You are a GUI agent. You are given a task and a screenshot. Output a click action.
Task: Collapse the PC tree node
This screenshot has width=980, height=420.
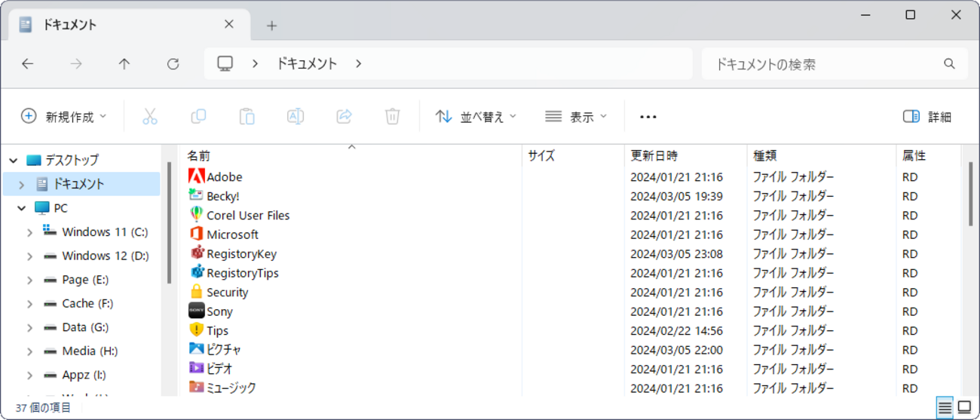point(21,208)
